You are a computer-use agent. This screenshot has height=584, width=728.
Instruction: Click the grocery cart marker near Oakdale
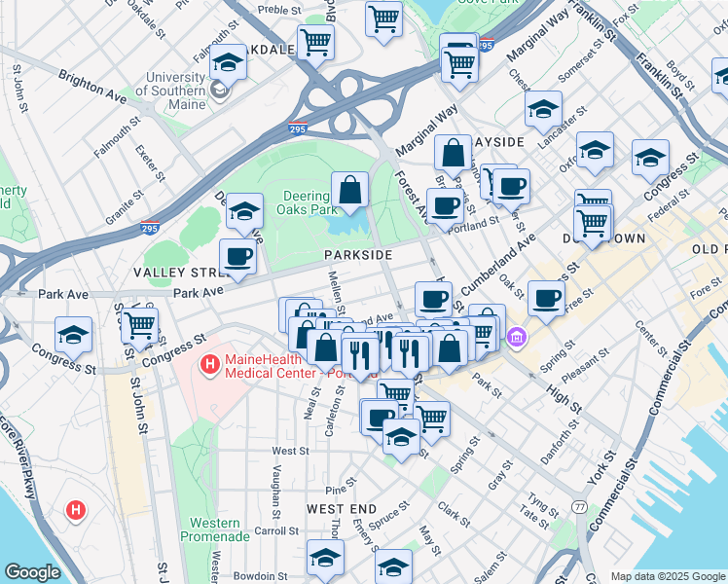point(315,43)
